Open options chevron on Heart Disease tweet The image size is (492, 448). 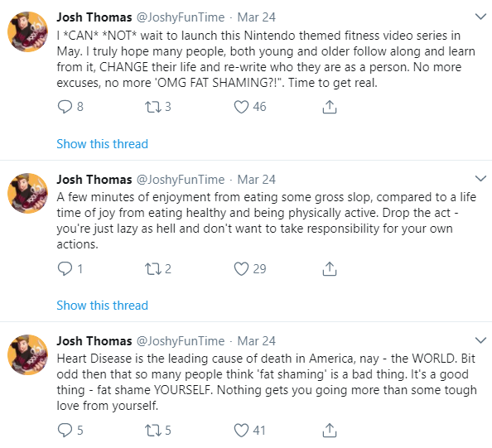pos(480,340)
